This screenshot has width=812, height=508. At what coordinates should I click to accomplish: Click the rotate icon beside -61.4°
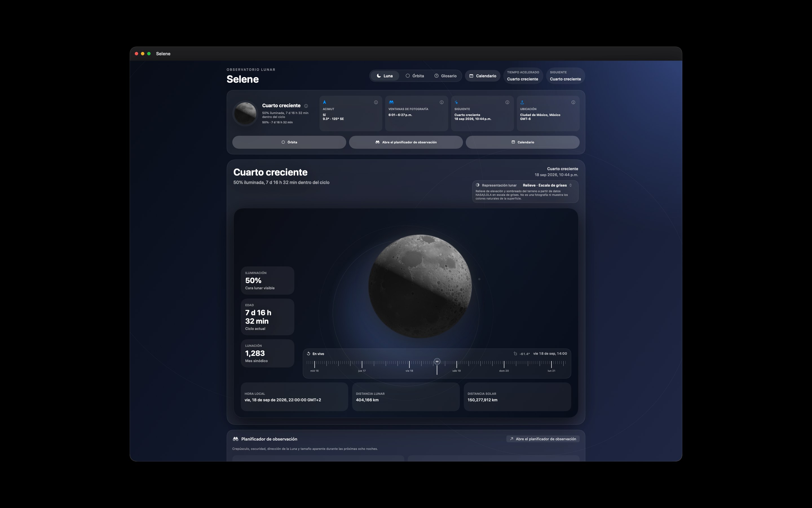point(515,353)
